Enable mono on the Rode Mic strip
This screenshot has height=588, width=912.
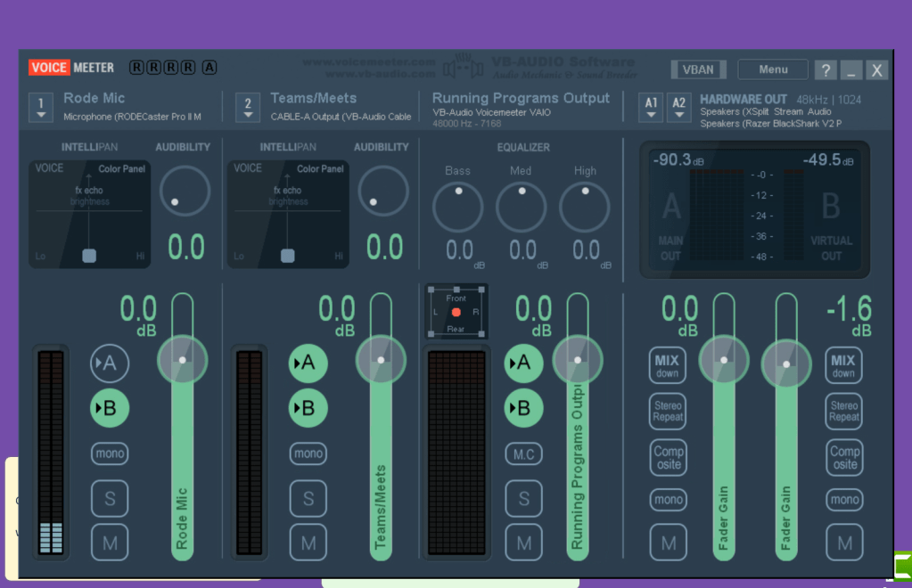pos(110,453)
